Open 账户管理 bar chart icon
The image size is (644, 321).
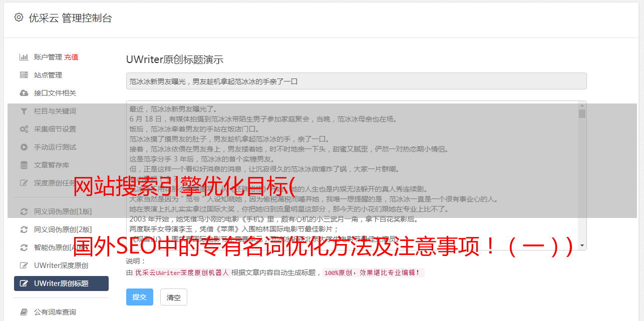[x=24, y=57]
